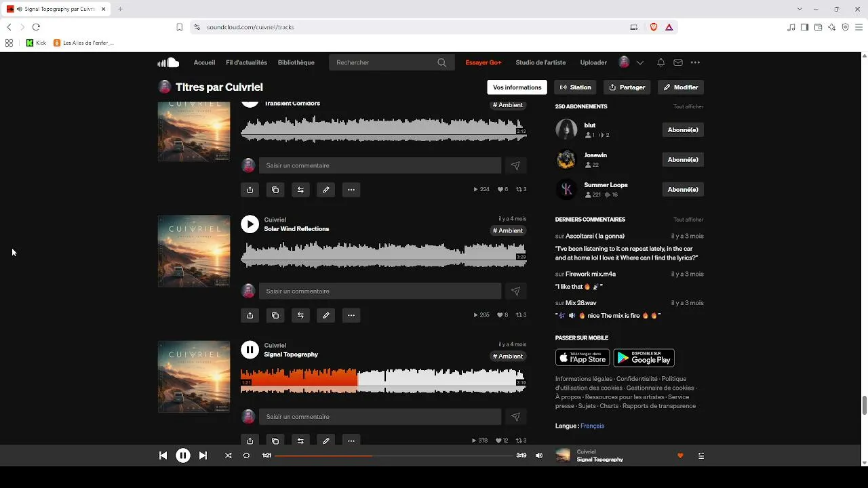868x488 pixels.
Task: Toggle shuffle in player bar
Action: 229,455
